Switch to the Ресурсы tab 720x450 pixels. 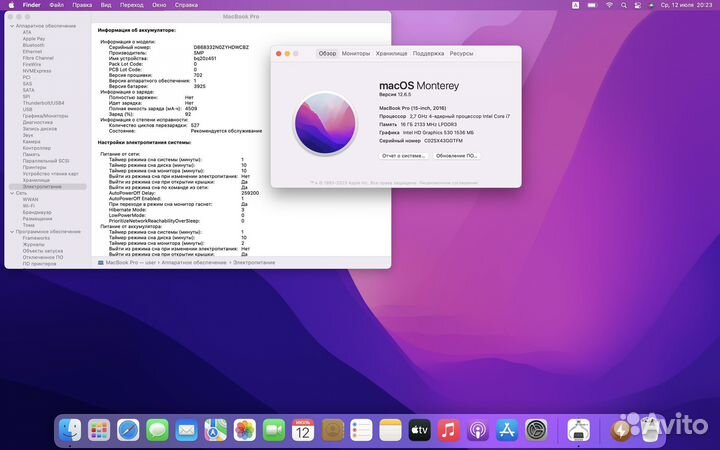[461, 53]
